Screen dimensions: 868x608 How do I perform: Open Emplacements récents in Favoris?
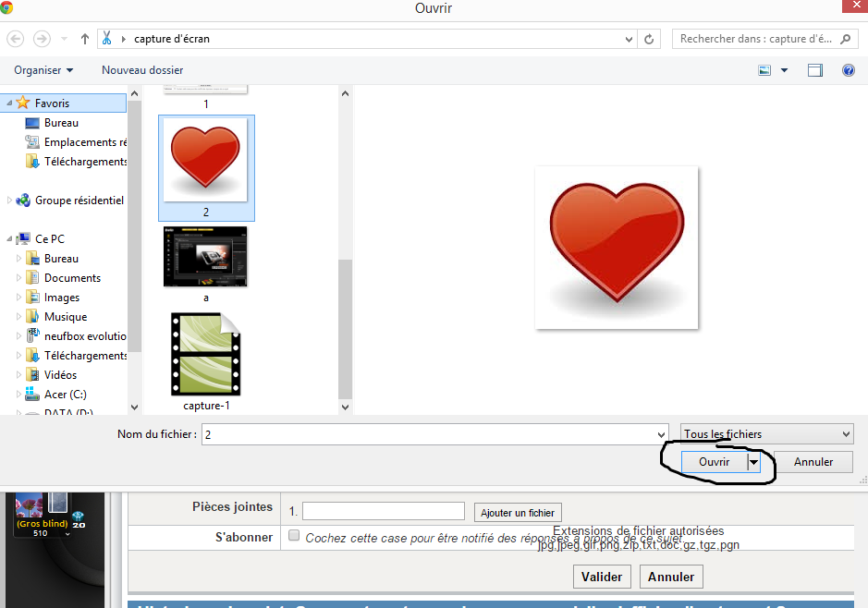point(77,142)
